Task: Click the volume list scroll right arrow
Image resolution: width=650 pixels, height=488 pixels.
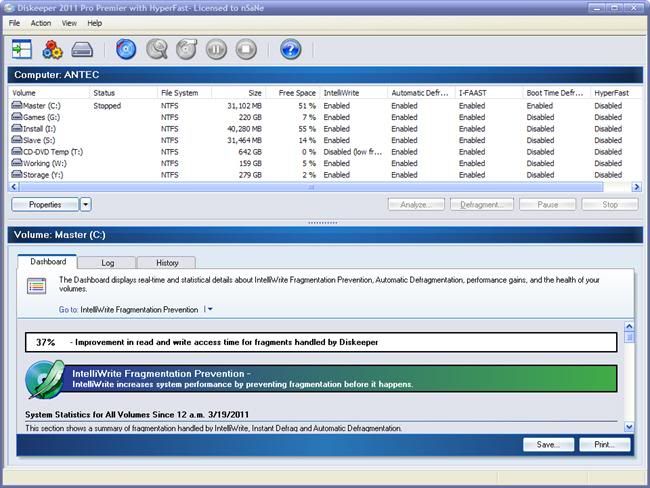Action: click(636, 187)
